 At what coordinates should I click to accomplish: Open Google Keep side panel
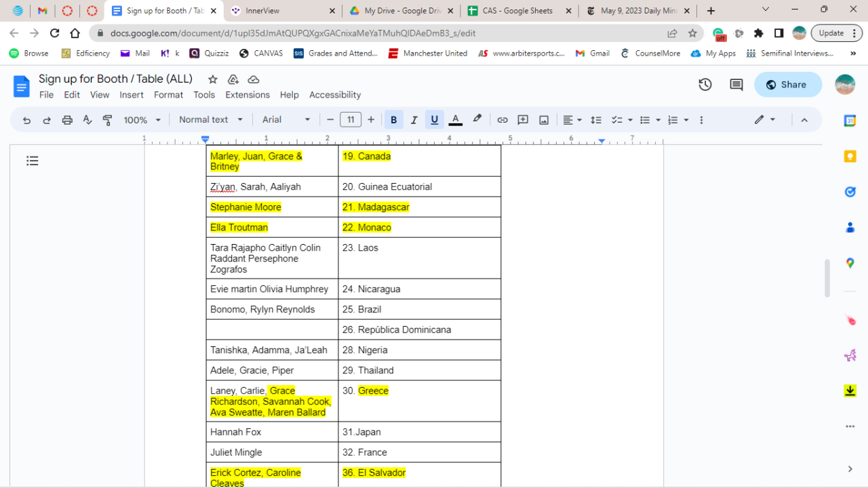pos(850,157)
